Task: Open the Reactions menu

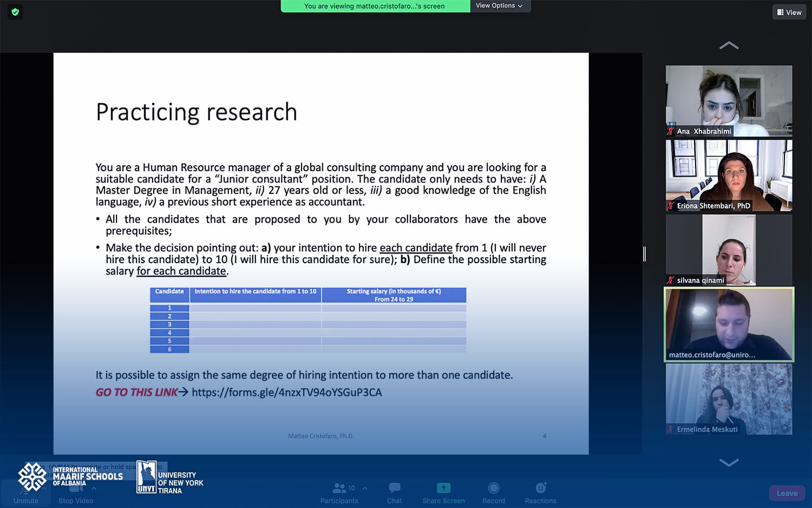Action: (540, 492)
